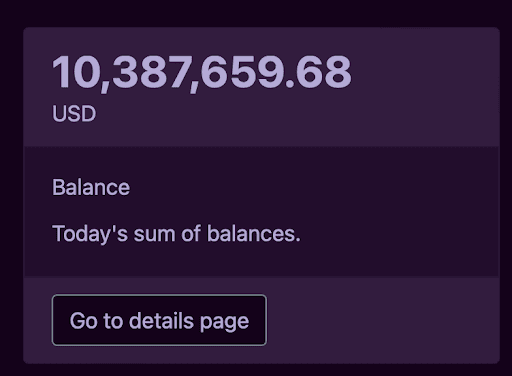Viewport: 512px width, 376px height.
Task: Click the leading 10 digits of the amount
Action: [x=76, y=72]
